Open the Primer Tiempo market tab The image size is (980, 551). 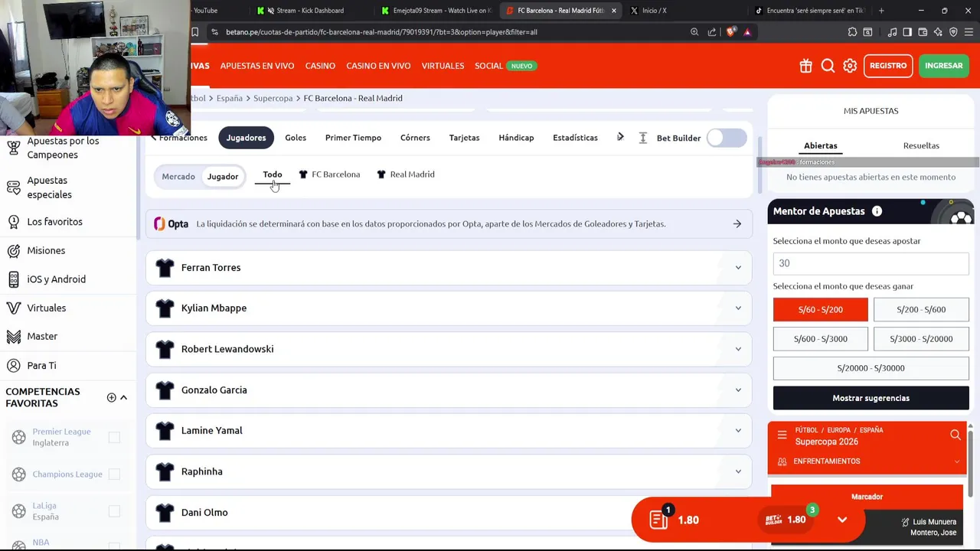point(353,138)
